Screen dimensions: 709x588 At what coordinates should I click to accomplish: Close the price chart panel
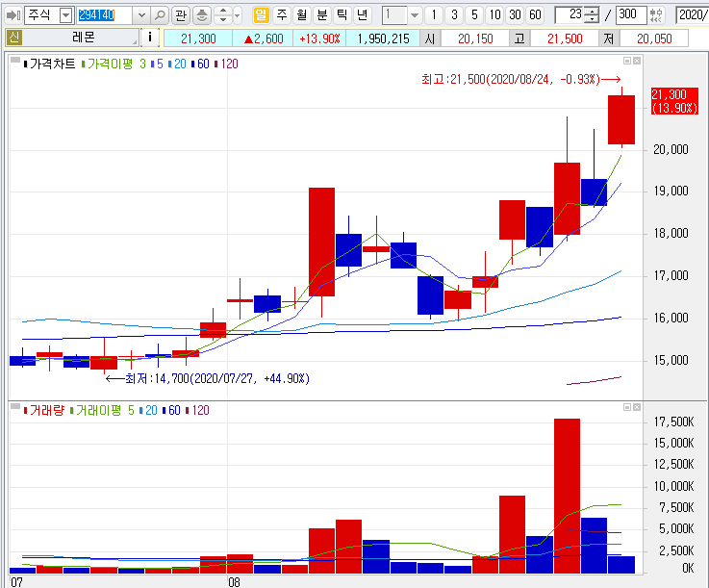[637, 61]
